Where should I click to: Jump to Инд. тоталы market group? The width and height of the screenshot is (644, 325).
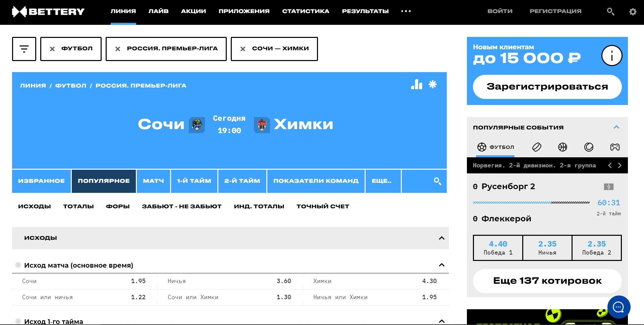[x=259, y=206]
